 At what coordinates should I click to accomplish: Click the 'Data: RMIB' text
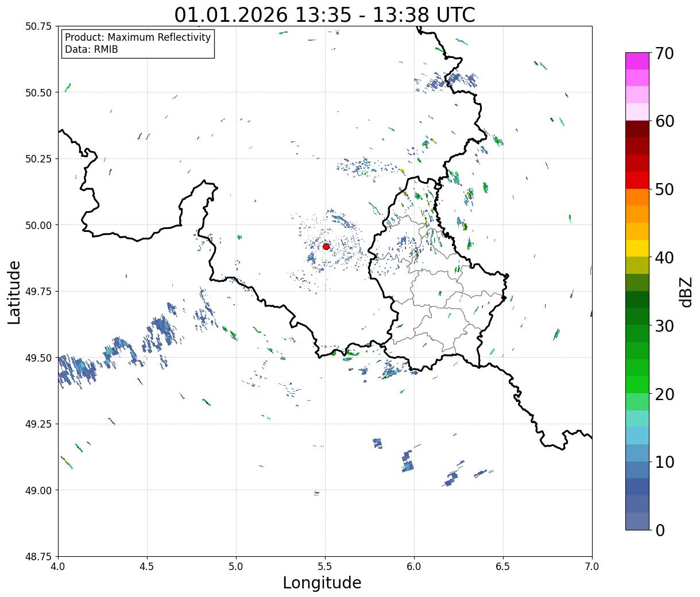[x=91, y=50]
